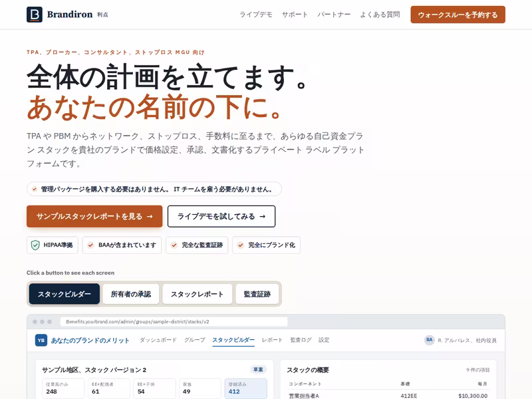The width and height of the screenshot is (532, 399).
Task: Click the 草案 status badge
Action: pyautogui.click(x=258, y=370)
